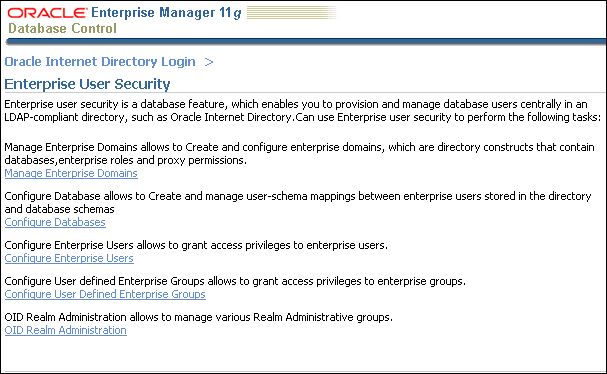Open the OID Realm Administration link
607x374 pixels.
pyautogui.click(x=65, y=330)
